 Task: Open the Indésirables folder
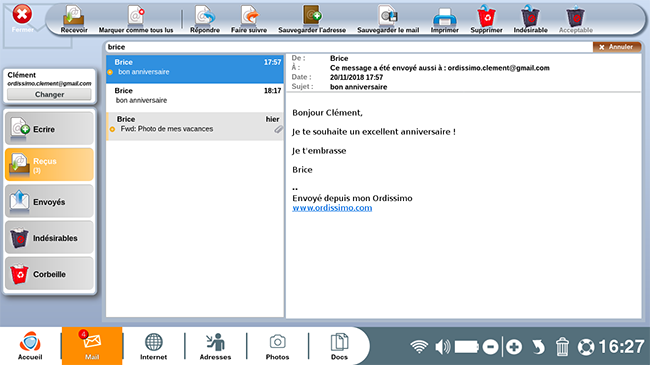49,238
